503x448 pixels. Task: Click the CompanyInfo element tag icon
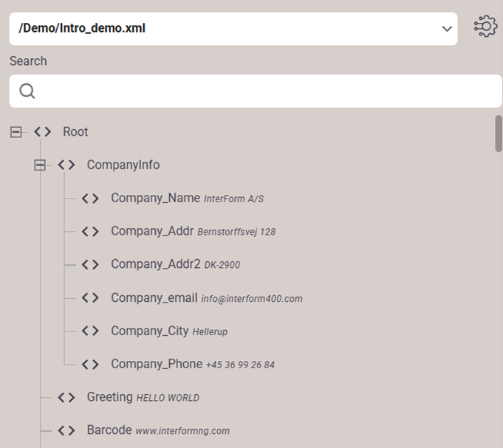(x=66, y=165)
